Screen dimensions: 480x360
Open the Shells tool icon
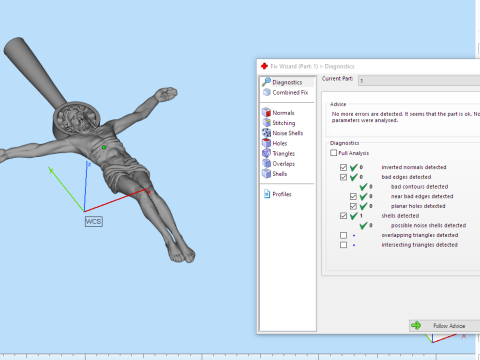pyautogui.click(x=266, y=173)
